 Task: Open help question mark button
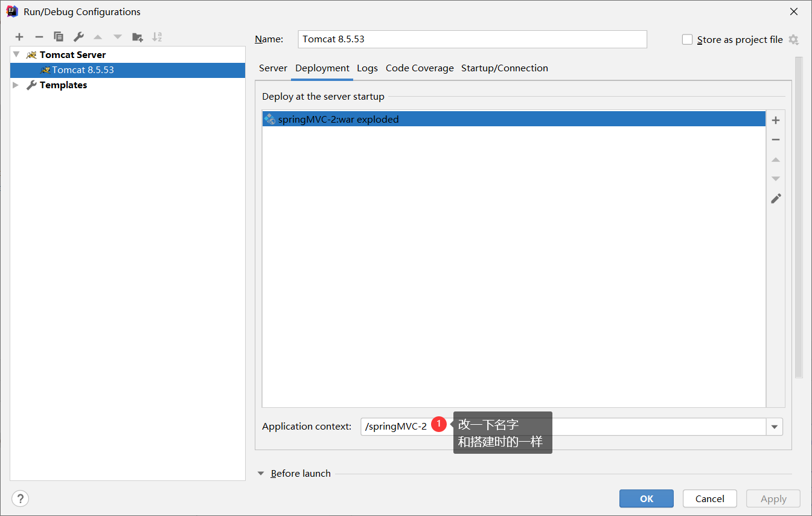point(21,498)
